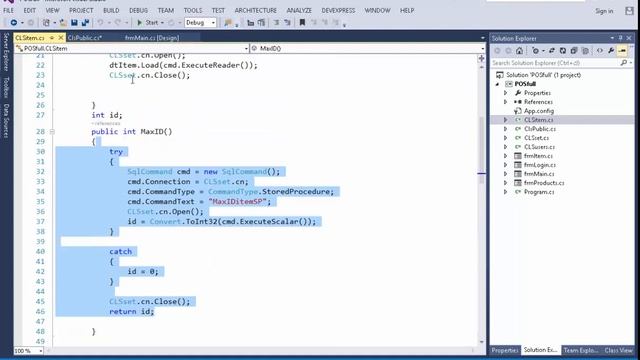Toggle the Preview Selected Items button
This screenshot has height=360, width=640.
pos(622,51)
